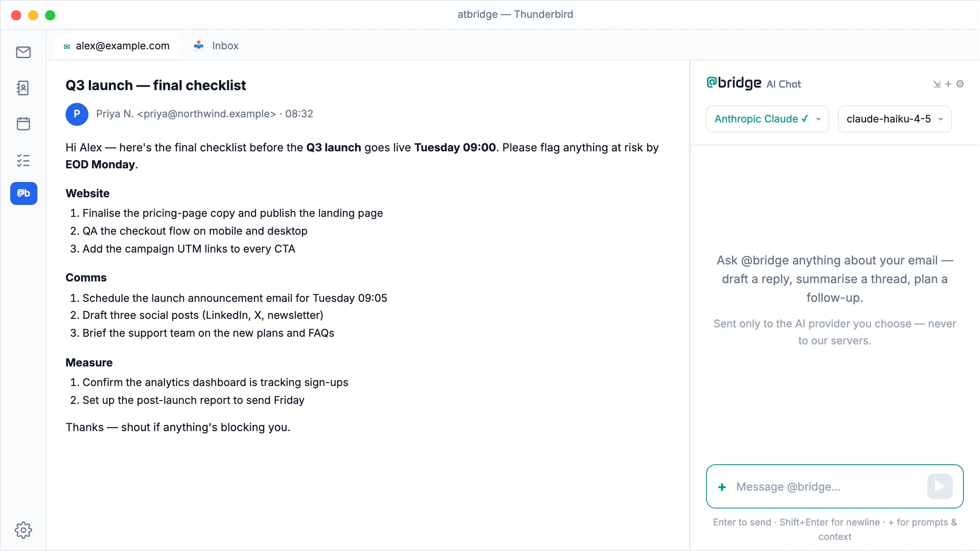The height and width of the screenshot is (551, 980).
Task: Click the 08:32 timestamp
Action: click(299, 114)
